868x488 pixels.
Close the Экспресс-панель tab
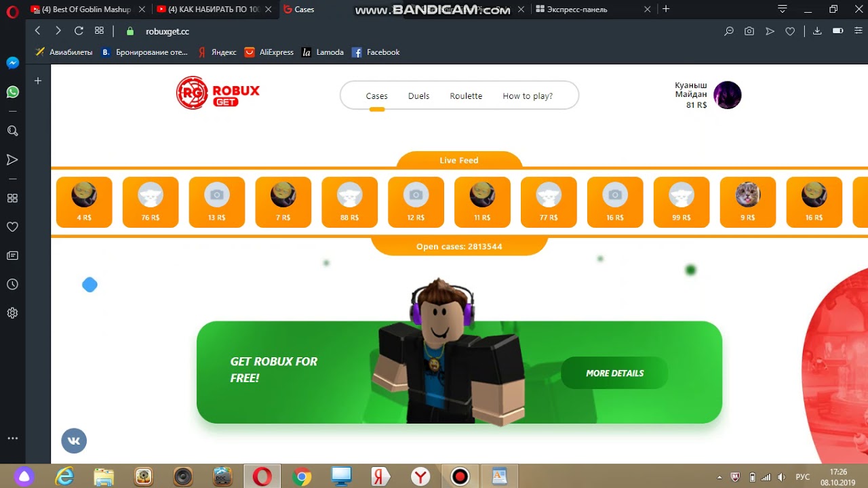647,9
